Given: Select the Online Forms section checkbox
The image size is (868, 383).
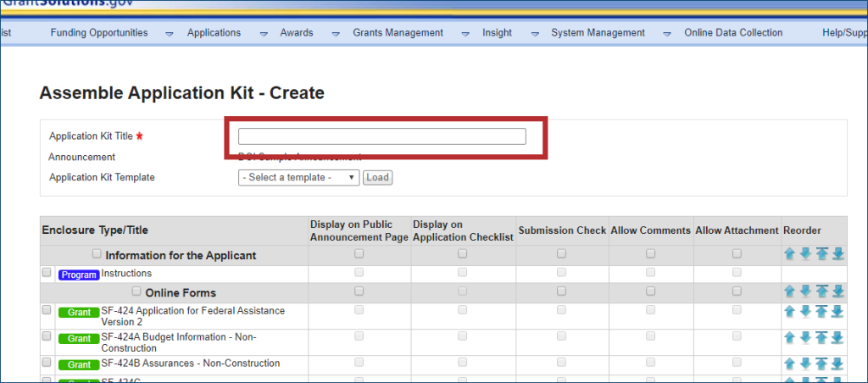Looking at the screenshot, I should [x=137, y=291].
